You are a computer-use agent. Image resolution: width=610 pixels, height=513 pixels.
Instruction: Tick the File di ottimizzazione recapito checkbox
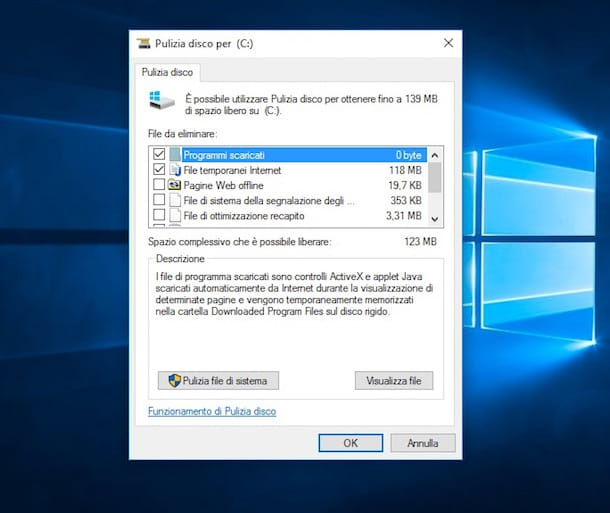158,215
